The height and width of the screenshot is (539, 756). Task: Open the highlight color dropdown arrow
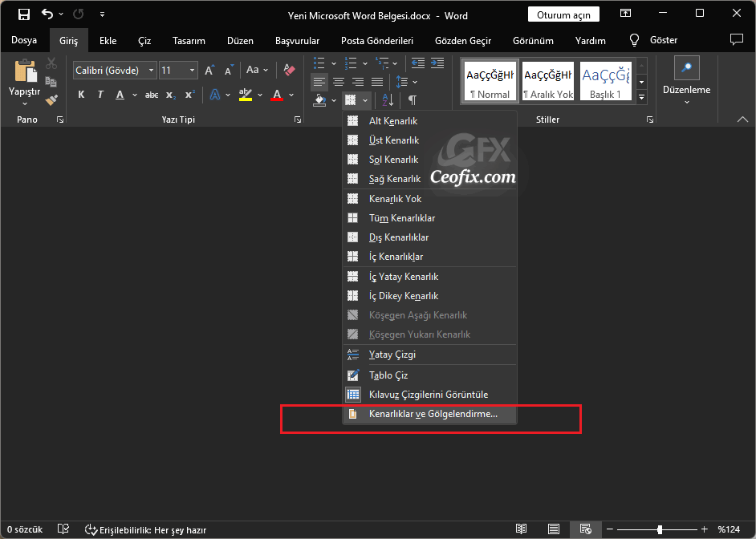click(260, 95)
